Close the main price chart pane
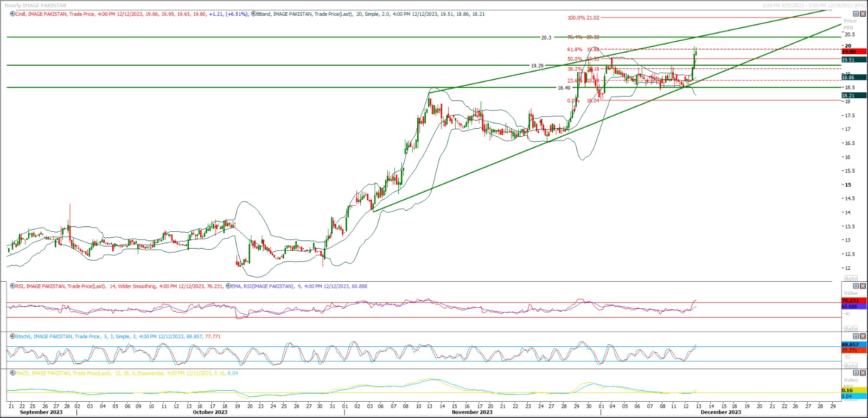Viewport: 868px width, 418px height. [863, 14]
